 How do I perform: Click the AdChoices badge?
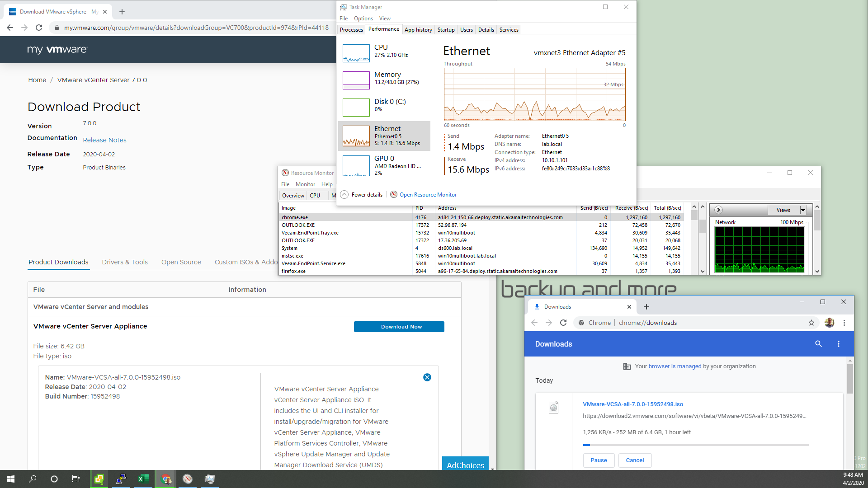coord(465,465)
